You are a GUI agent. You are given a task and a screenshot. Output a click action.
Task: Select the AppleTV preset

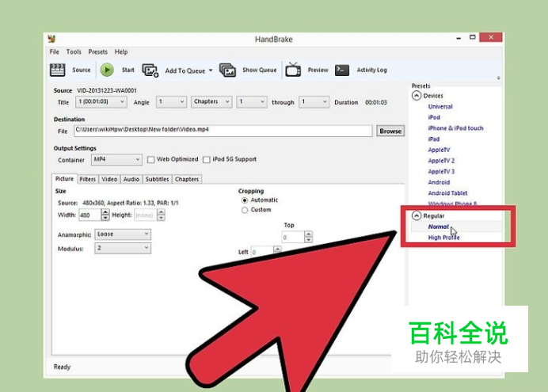coord(439,150)
